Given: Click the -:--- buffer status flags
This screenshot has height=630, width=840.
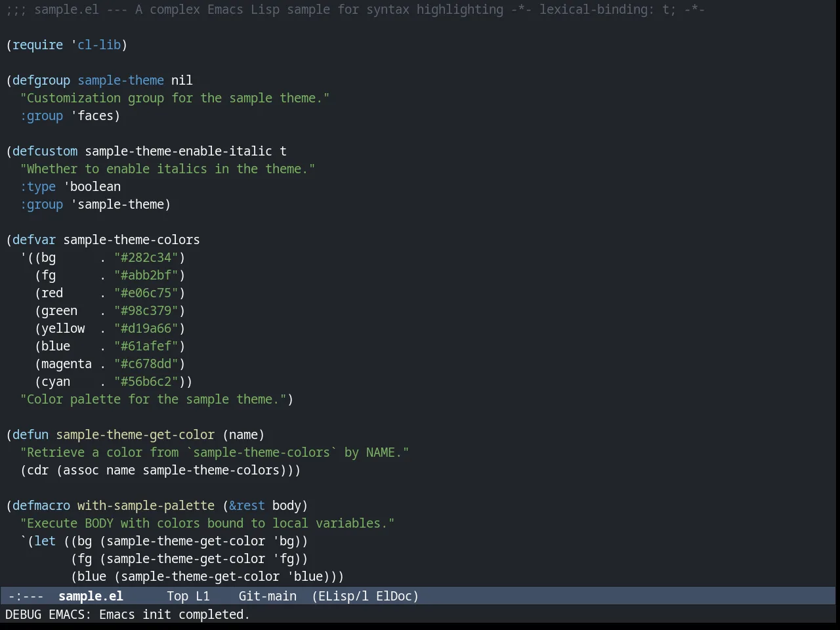Looking at the screenshot, I should pos(26,596).
